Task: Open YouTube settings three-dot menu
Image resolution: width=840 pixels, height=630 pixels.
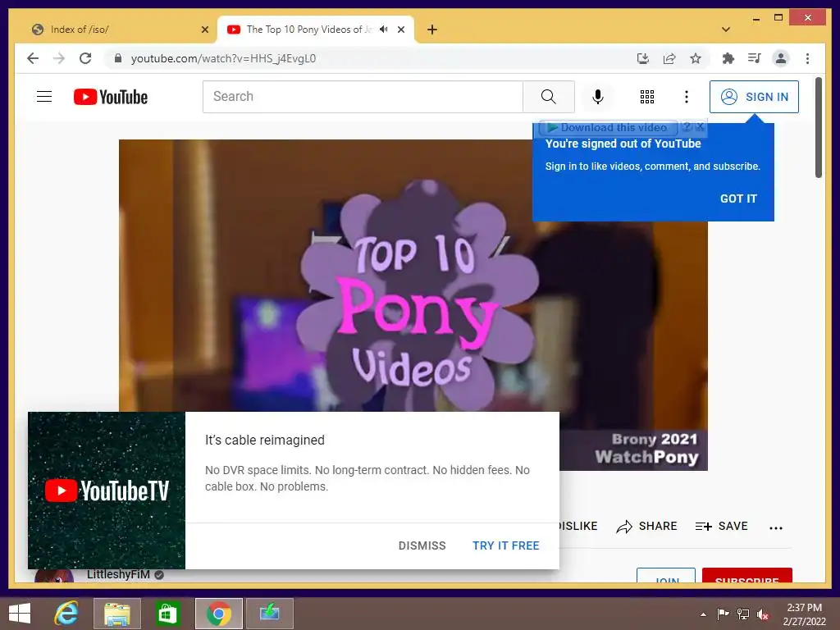Action: pos(687,97)
